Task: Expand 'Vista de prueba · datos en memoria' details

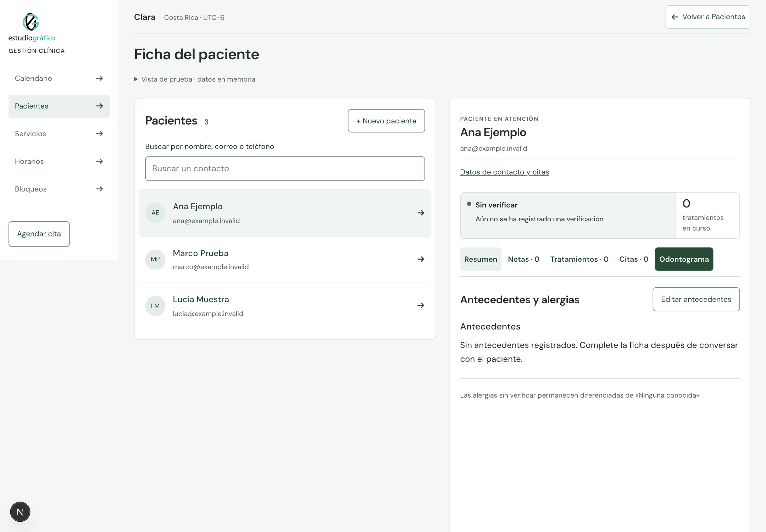Action: 195,79
